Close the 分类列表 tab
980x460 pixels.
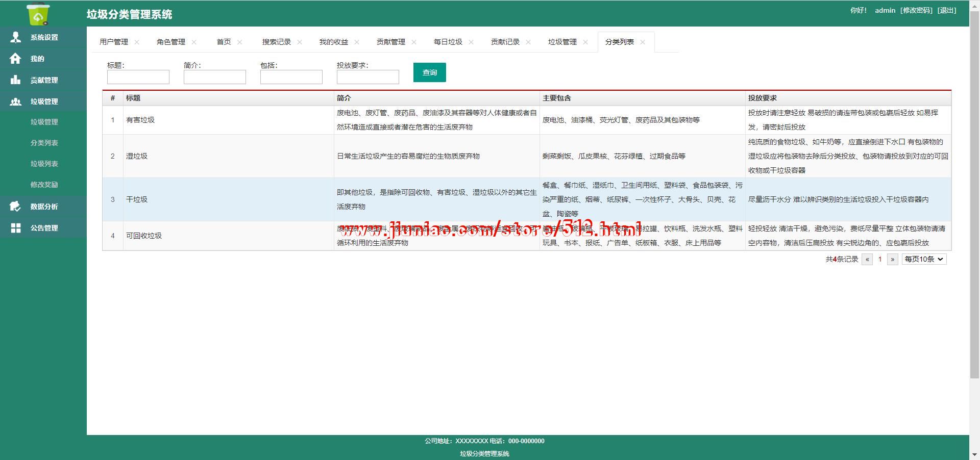643,42
